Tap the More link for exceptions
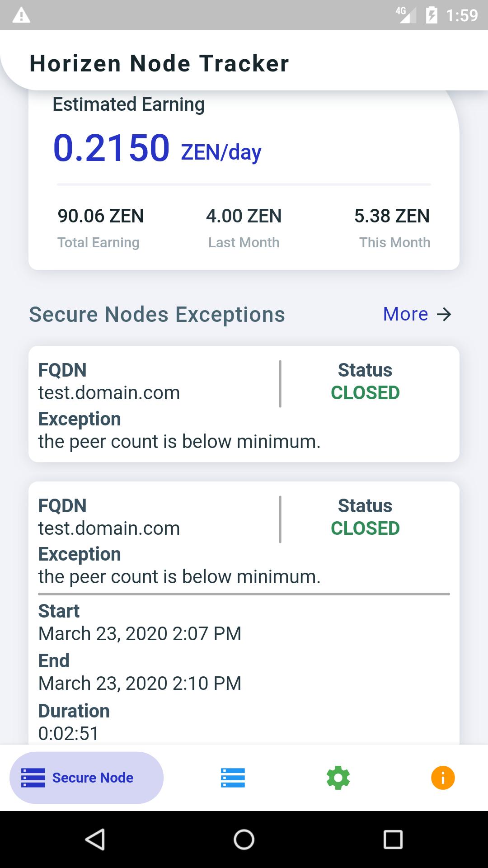 coord(405,314)
